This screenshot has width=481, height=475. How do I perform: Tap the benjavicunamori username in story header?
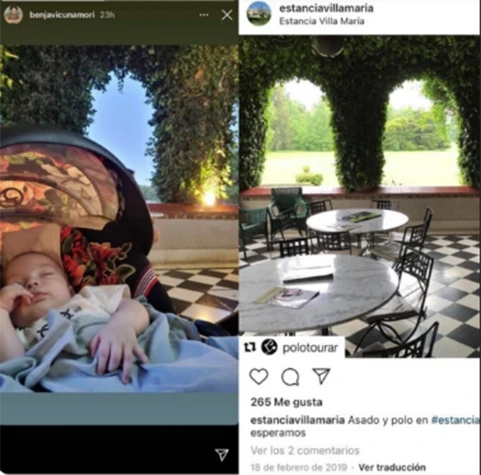(62, 15)
